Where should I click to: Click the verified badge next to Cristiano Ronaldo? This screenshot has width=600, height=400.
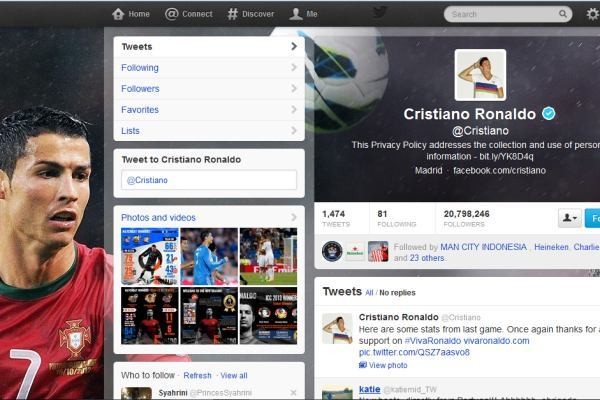[549, 114]
